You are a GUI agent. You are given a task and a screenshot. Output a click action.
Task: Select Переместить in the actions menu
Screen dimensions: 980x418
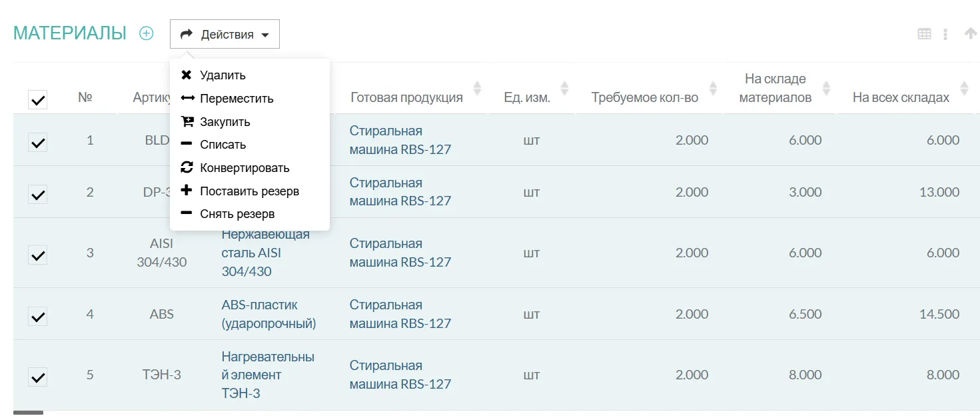[x=237, y=99]
